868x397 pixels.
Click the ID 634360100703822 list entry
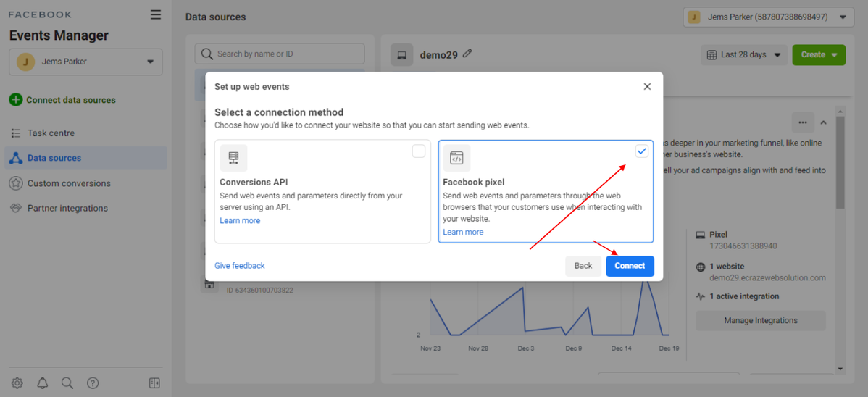[x=259, y=290]
